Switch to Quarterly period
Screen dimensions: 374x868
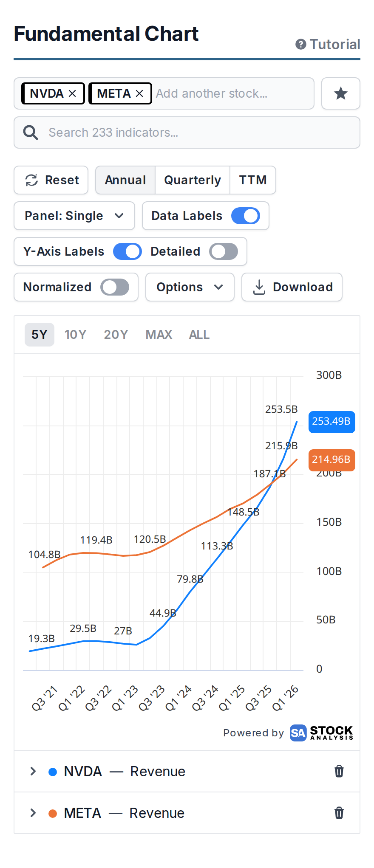pos(193,180)
